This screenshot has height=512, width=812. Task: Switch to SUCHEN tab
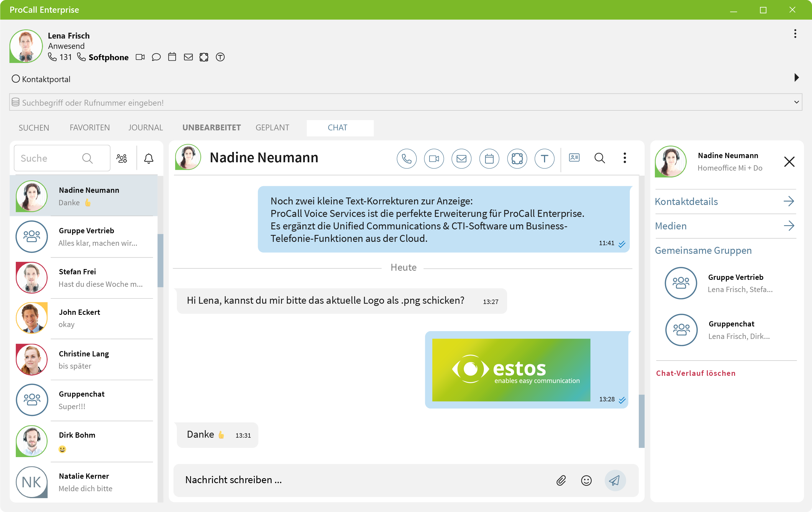[x=34, y=128]
